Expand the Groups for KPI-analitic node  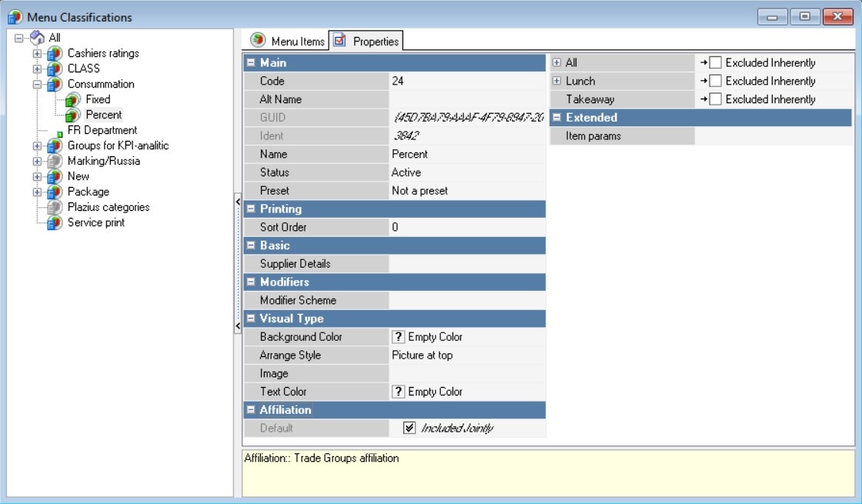(x=37, y=146)
